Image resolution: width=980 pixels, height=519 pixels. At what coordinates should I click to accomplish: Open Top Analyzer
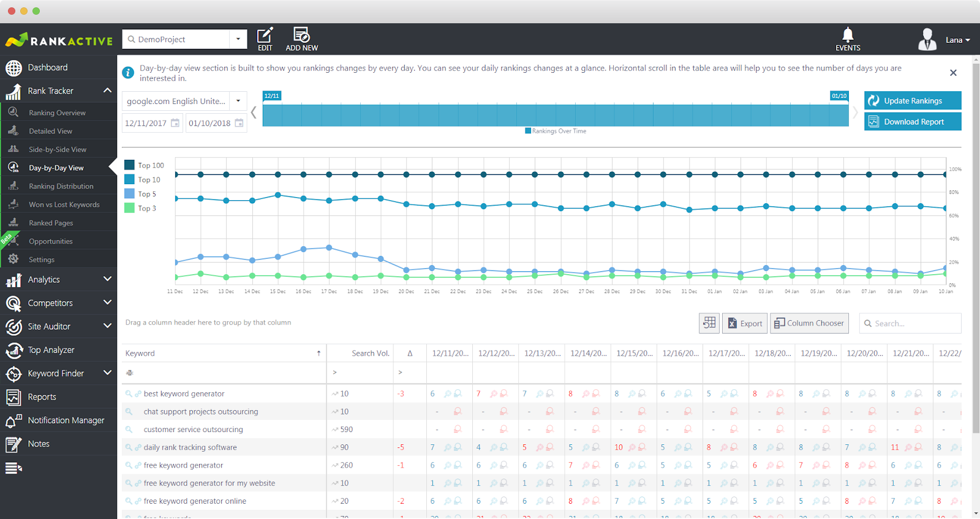(58, 350)
